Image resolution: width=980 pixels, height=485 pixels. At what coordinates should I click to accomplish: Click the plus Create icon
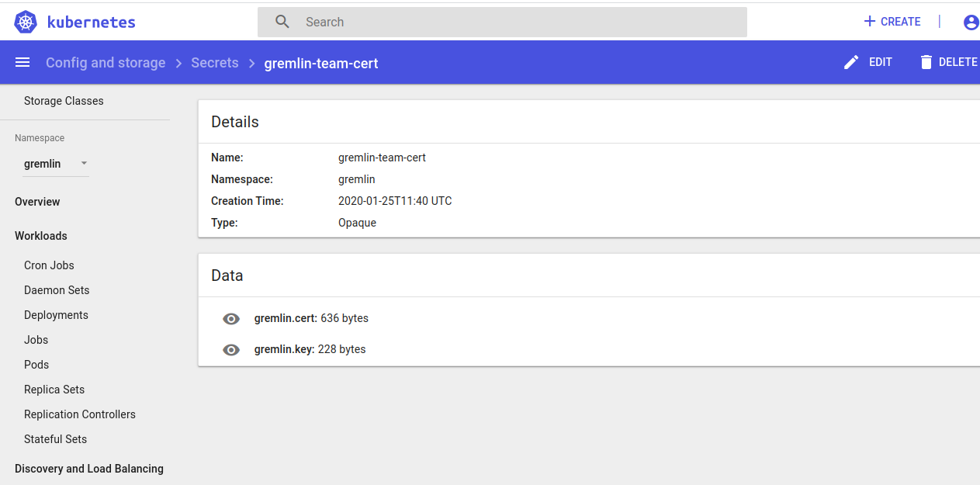tap(869, 22)
